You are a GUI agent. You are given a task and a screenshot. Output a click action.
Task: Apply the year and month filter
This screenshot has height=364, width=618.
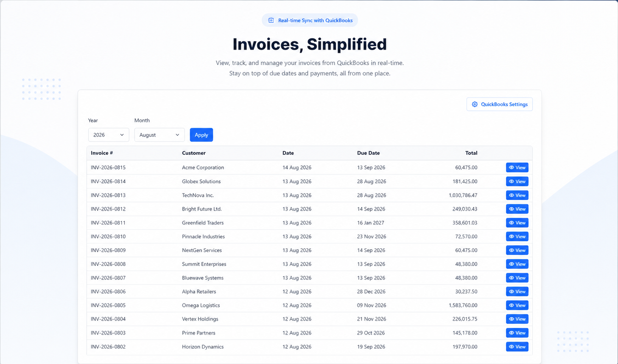201,135
